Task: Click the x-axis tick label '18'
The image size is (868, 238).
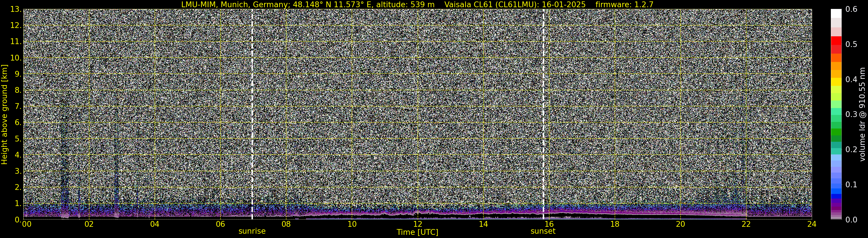Action: coord(614,224)
